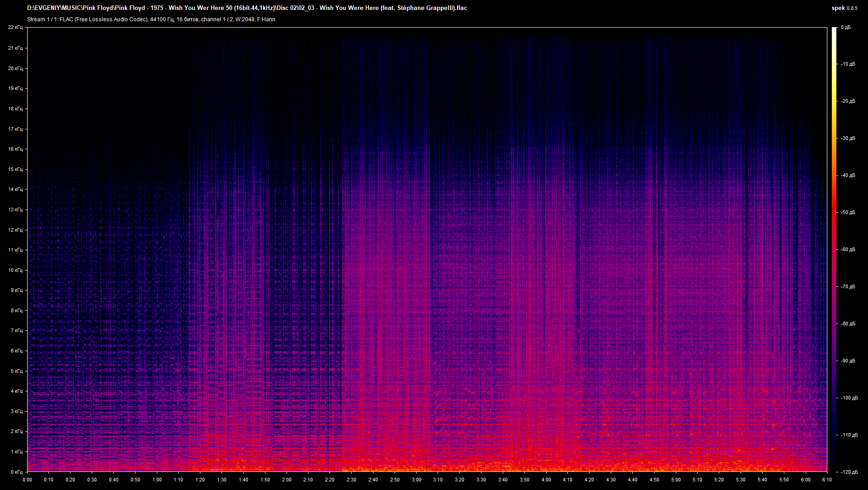Click the channel 1 / 2 indicator
Image resolution: width=868 pixels, height=490 pixels.
(x=217, y=19)
